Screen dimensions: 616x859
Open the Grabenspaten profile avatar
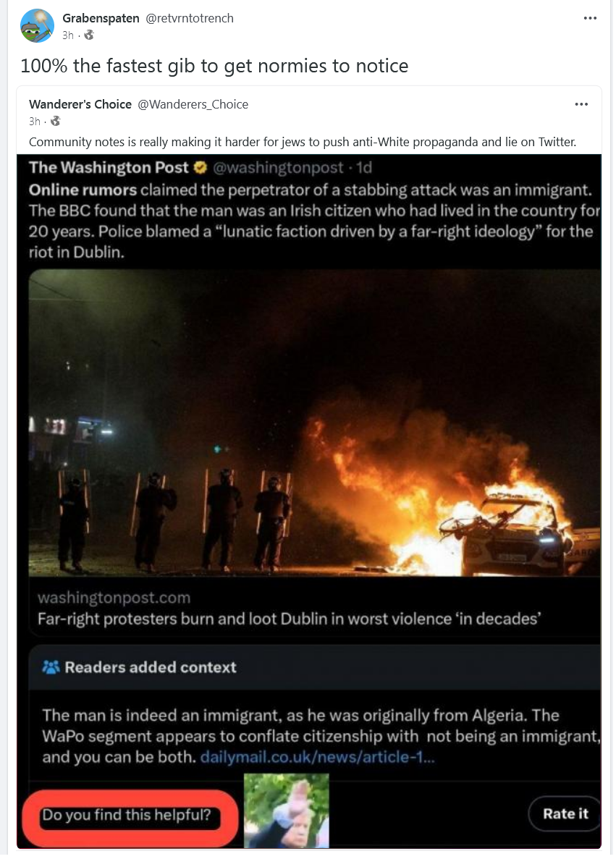pos(37,26)
